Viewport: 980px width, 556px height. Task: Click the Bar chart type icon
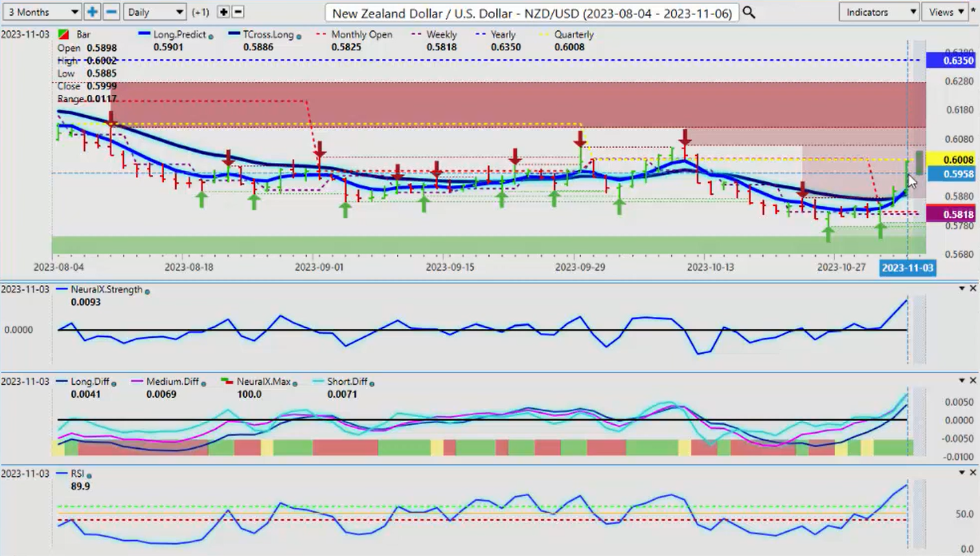62,34
